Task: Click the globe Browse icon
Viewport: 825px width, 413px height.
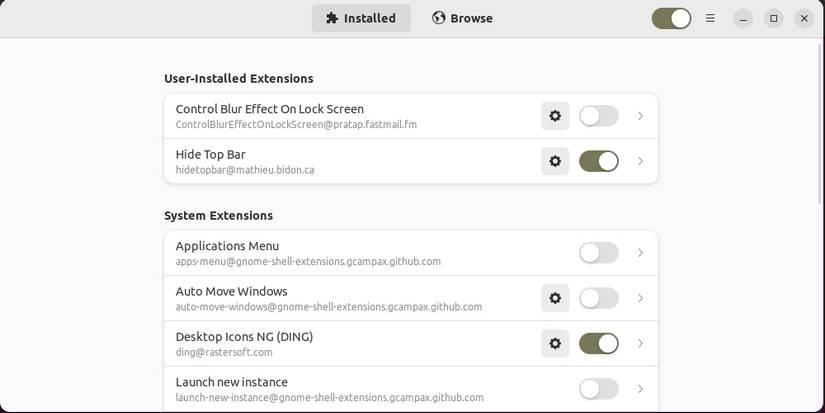Action: (438, 18)
